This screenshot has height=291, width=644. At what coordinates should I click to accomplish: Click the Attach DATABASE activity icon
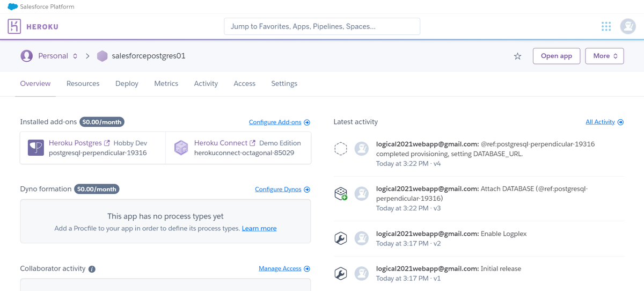pyautogui.click(x=341, y=194)
